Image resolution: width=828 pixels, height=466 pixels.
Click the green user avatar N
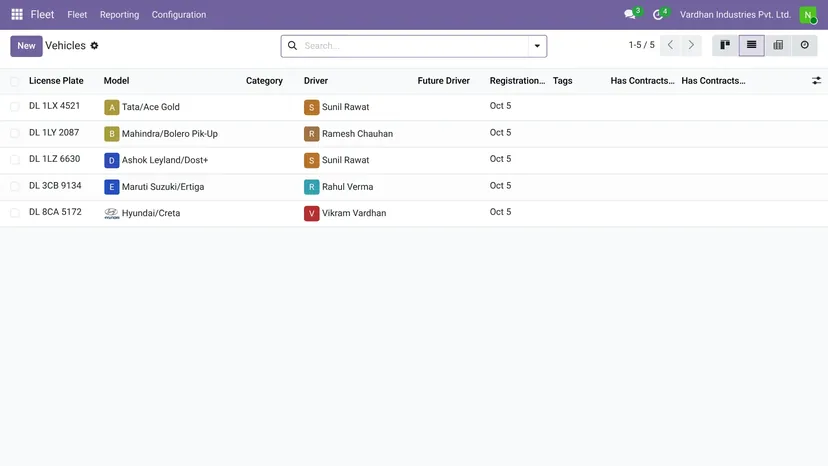pyautogui.click(x=808, y=15)
